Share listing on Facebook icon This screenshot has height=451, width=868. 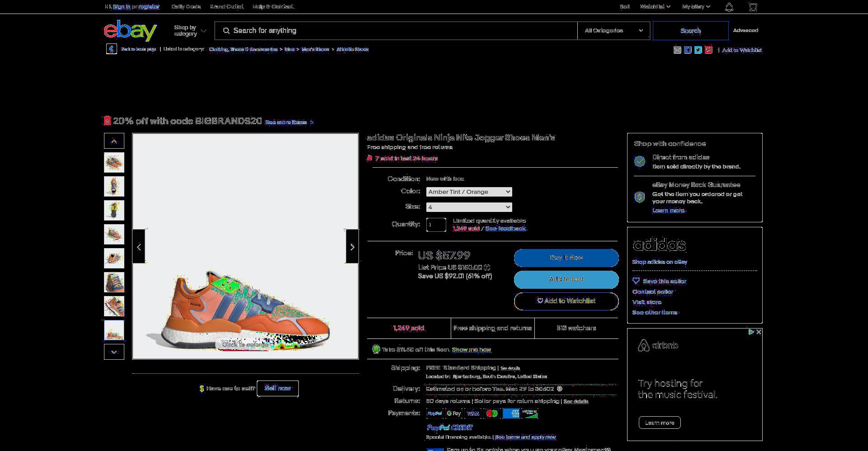[688, 50]
